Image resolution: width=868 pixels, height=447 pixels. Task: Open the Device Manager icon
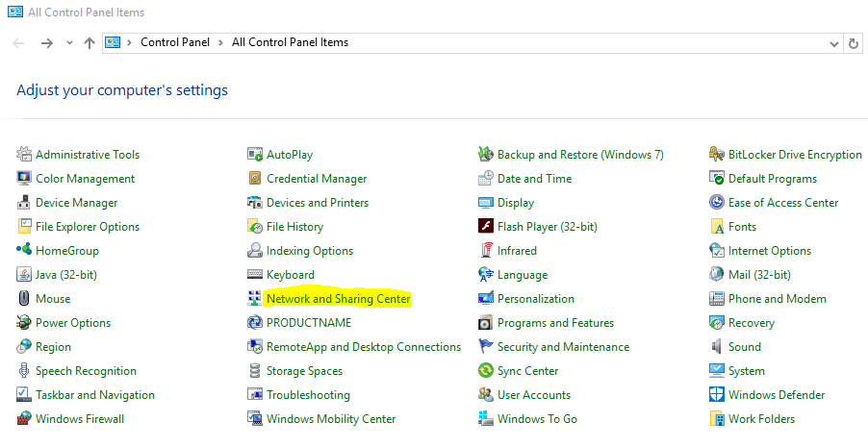tap(24, 203)
